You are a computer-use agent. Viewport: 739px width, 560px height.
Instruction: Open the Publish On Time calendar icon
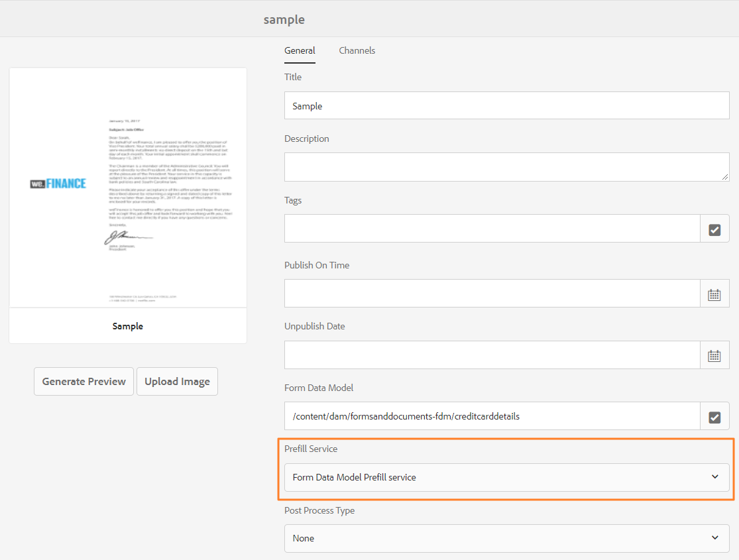[x=714, y=294]
